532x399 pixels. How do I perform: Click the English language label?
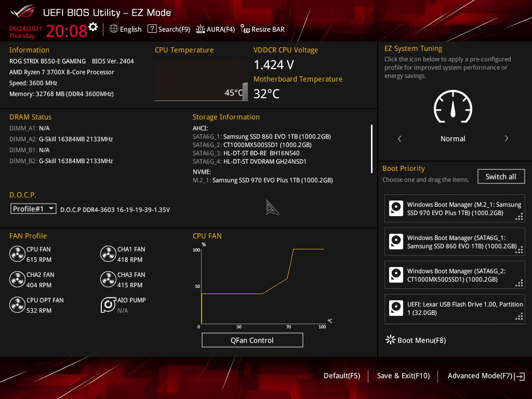pyautogui.click(x=130, y=29)
